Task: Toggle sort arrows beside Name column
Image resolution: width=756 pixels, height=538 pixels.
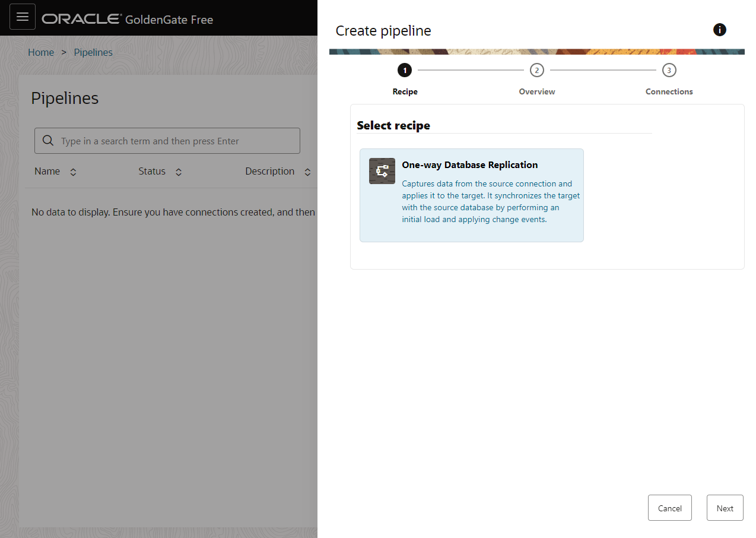Action: click(73, 172)
